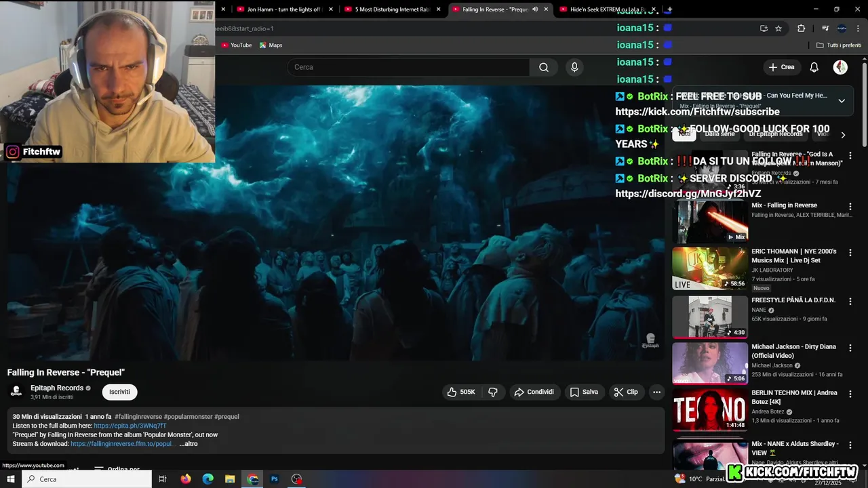Image resolution: width=868 pixels, height=488 pixels.
Task: Open the epita.ph album link
Action: coord(130,426)
